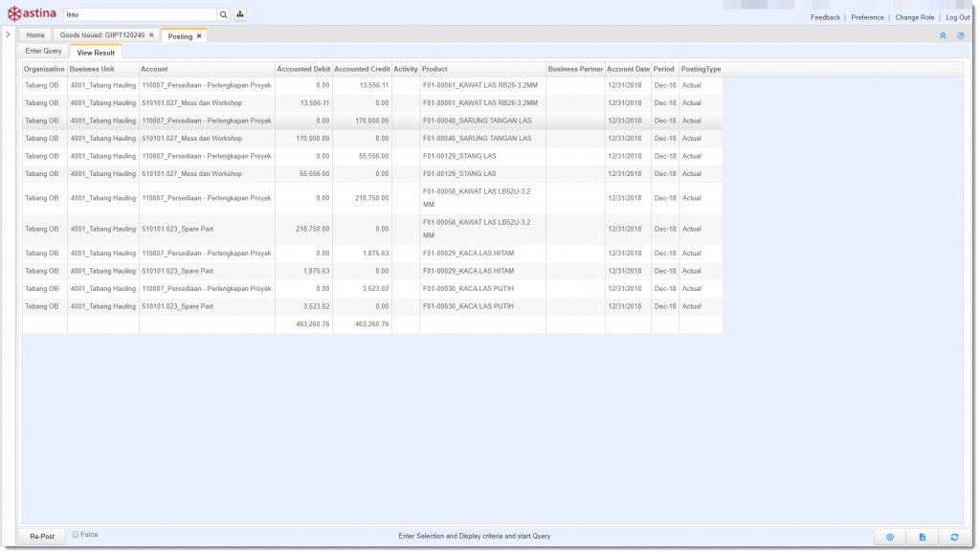Close the Posting tab
Viewport: 980px width, 554px height.
[x=199, y=35]
